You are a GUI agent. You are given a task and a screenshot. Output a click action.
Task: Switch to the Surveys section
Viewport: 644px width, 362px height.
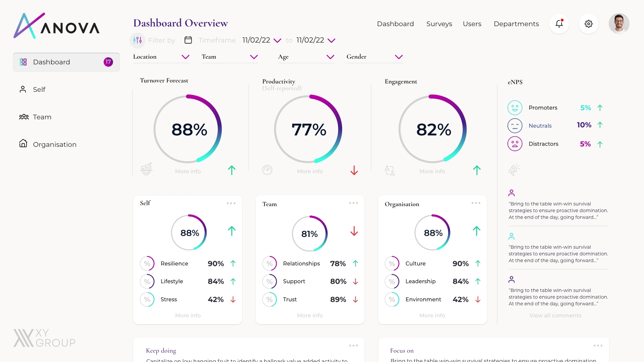point(439,24)
